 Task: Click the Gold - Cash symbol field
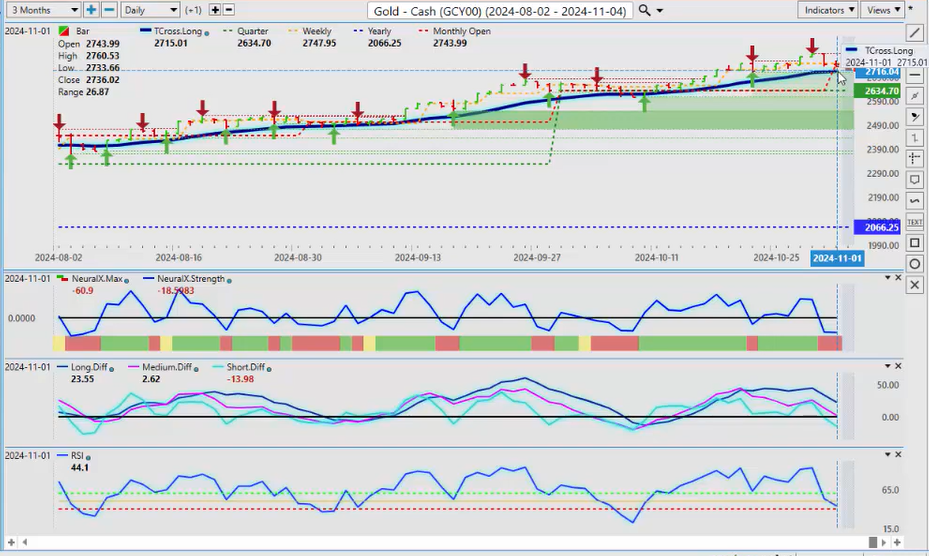(499, 10)
